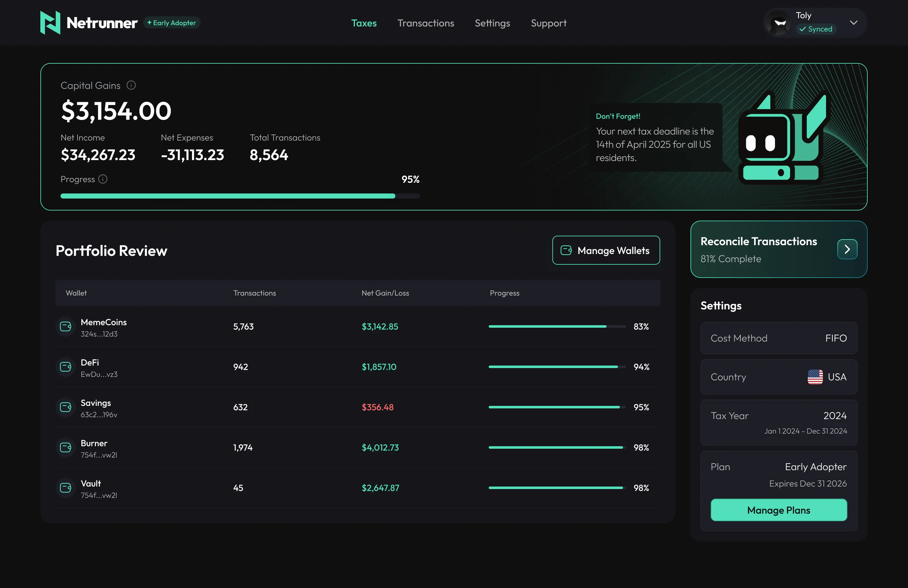908x588 pixels.
Task: Go to the Support nav tab
Action: [x=548, y=23]
